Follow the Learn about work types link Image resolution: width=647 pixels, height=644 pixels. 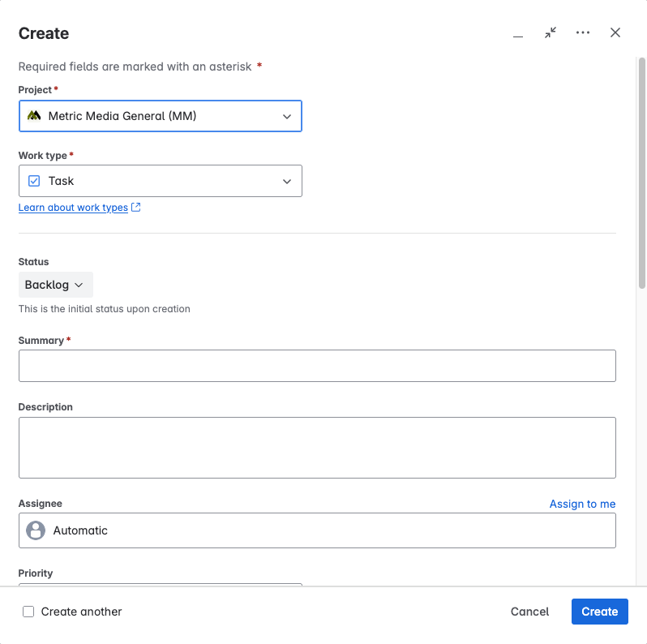pos(73,208)
